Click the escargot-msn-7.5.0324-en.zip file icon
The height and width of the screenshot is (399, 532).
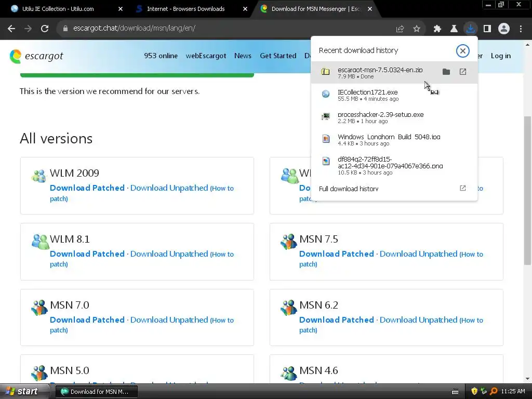pos(326,72)
